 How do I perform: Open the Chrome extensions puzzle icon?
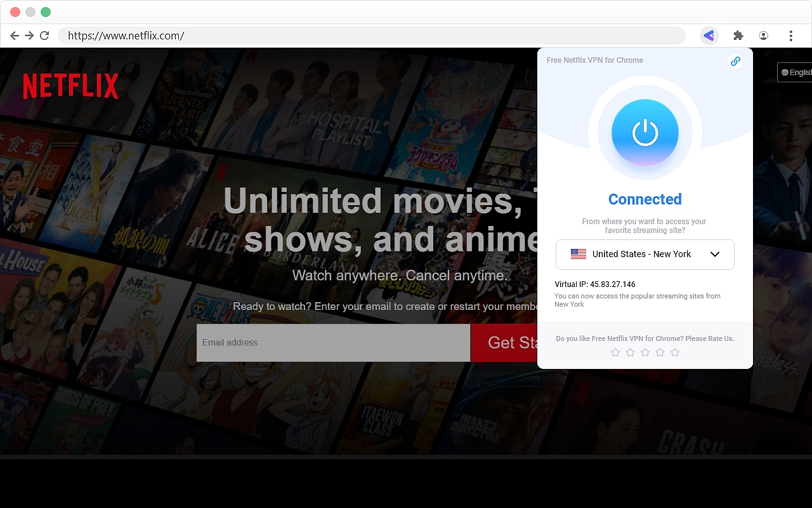pos(738,36)
